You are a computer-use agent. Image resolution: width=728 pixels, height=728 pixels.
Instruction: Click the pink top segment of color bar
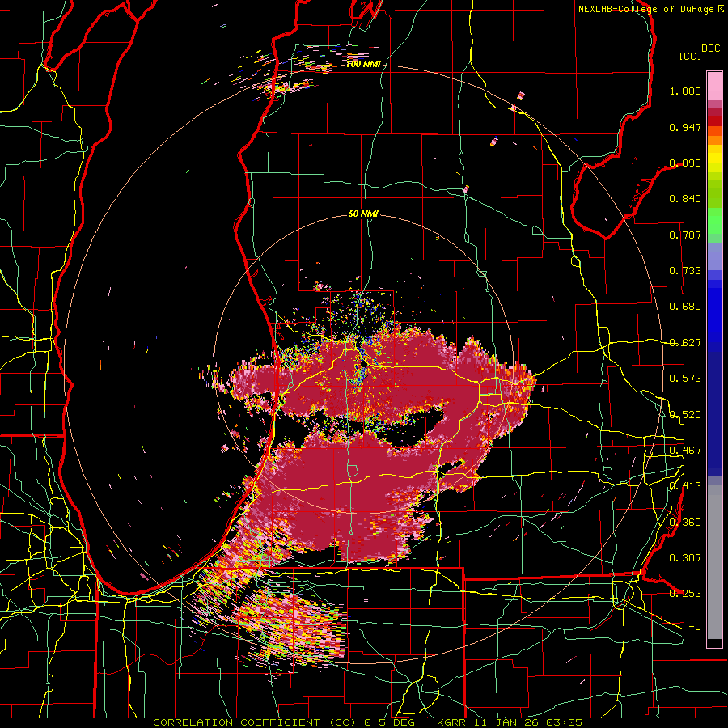714,86
